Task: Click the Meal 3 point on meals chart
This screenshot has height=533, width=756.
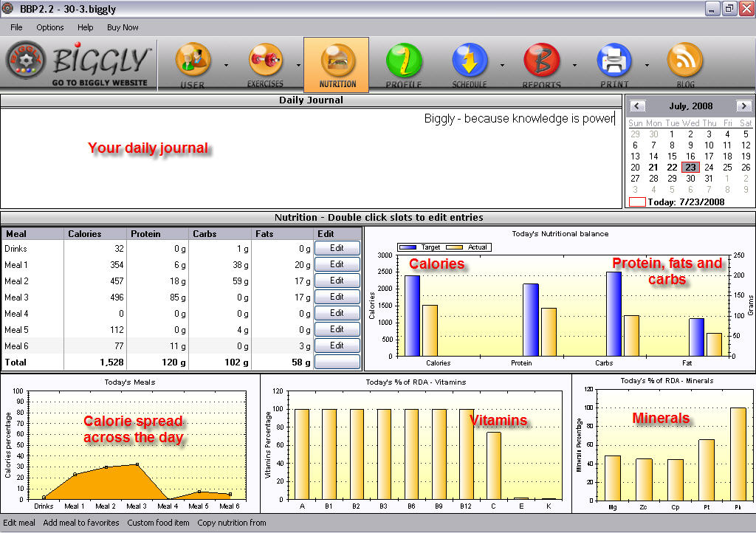Action: point(137,464)
